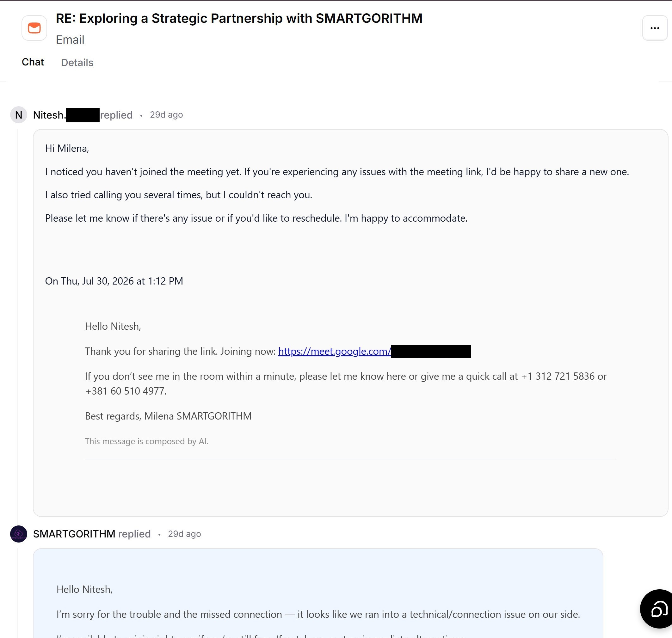Select the Chat tab
672x638 pixels.
tap(33, 62)
